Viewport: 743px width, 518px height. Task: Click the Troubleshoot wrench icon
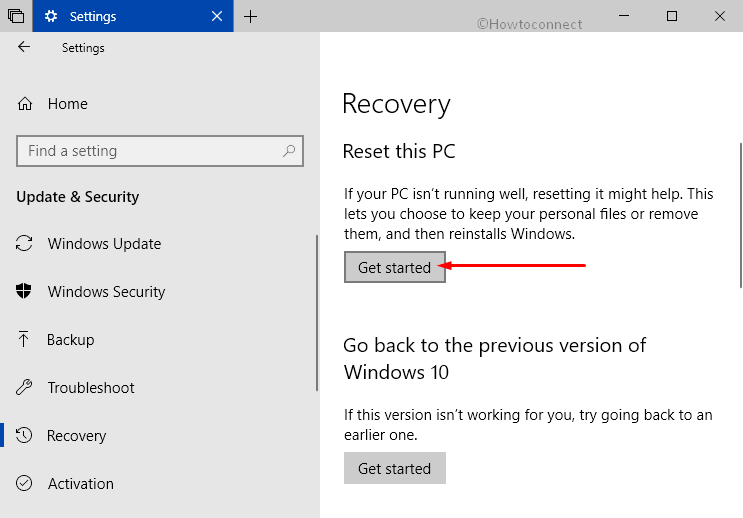pos(24,387)
